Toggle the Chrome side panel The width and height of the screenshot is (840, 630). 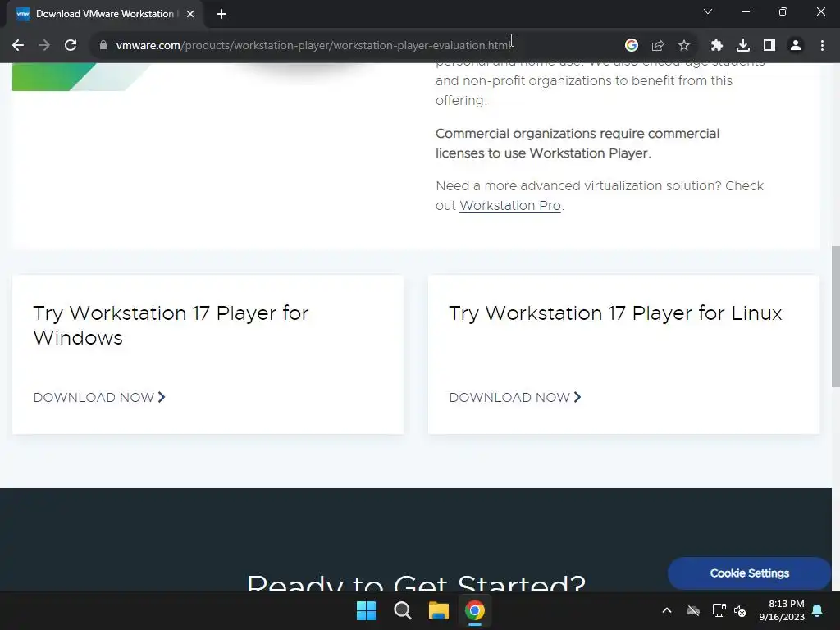[x=769, y=46]
